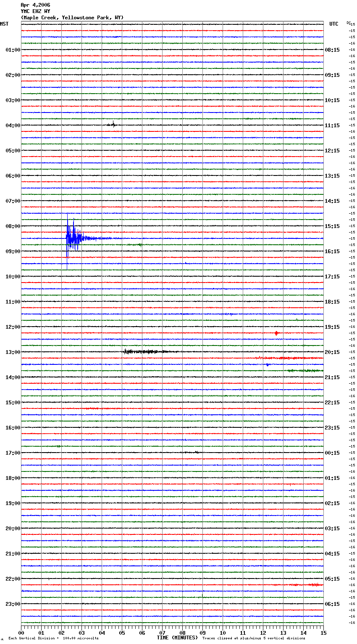Screen dimensions: 357x644
Task: Click the "04:15" UTC time label
Action: [x=332, y=554]
